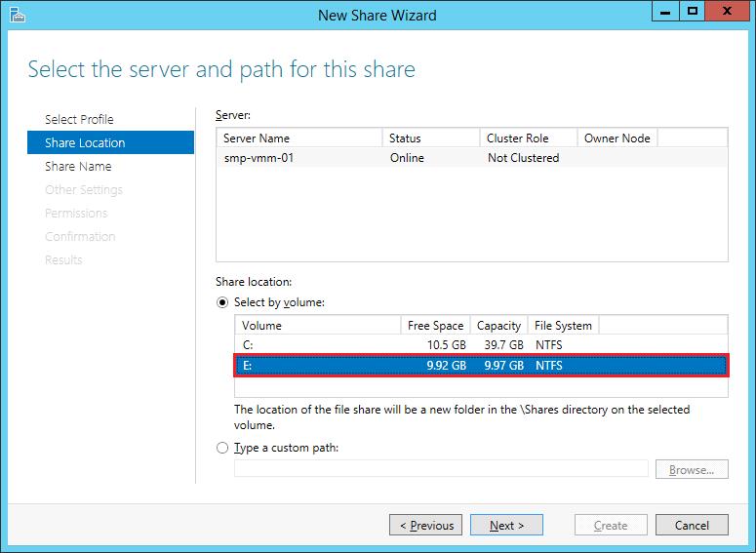This screenshot has height=553, width=756.
Task: Sort servers by Server Name column
Action: tap(298, 138)
